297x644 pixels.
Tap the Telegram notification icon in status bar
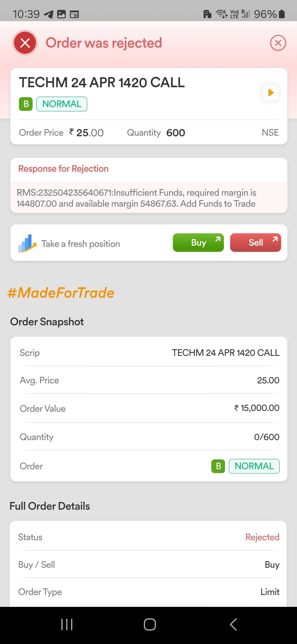click(x=49, y=14)
